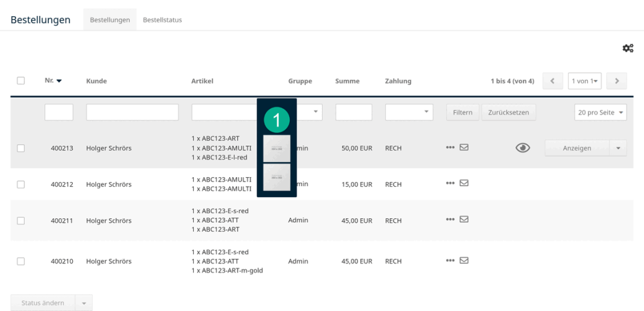
Task: Focus the Kunde filter input
Action: pos(132,112)
